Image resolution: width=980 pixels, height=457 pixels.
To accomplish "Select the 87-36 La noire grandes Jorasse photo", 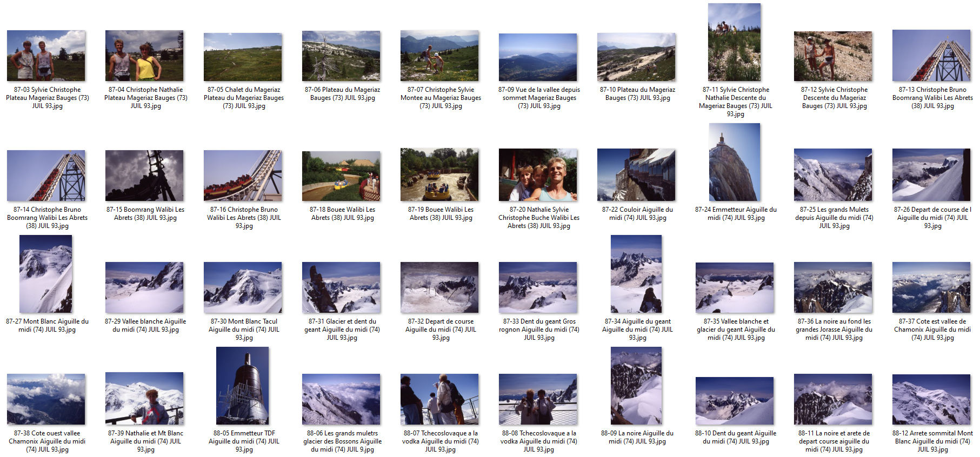I will [832, 287].
